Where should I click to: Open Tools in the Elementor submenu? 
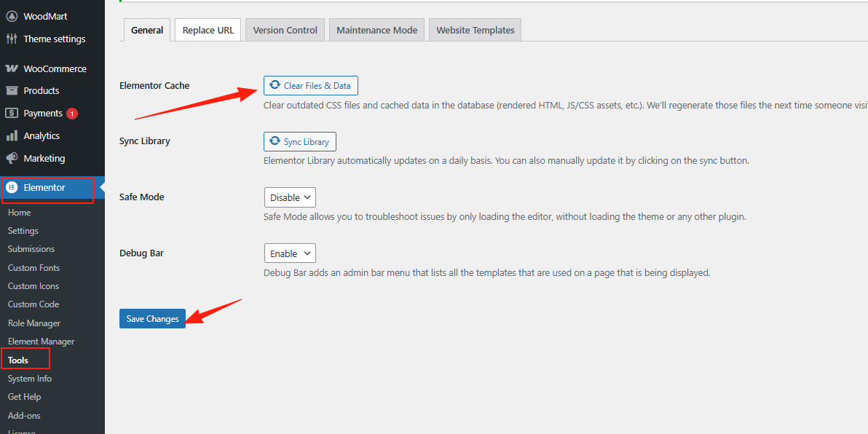pos(18,360)
